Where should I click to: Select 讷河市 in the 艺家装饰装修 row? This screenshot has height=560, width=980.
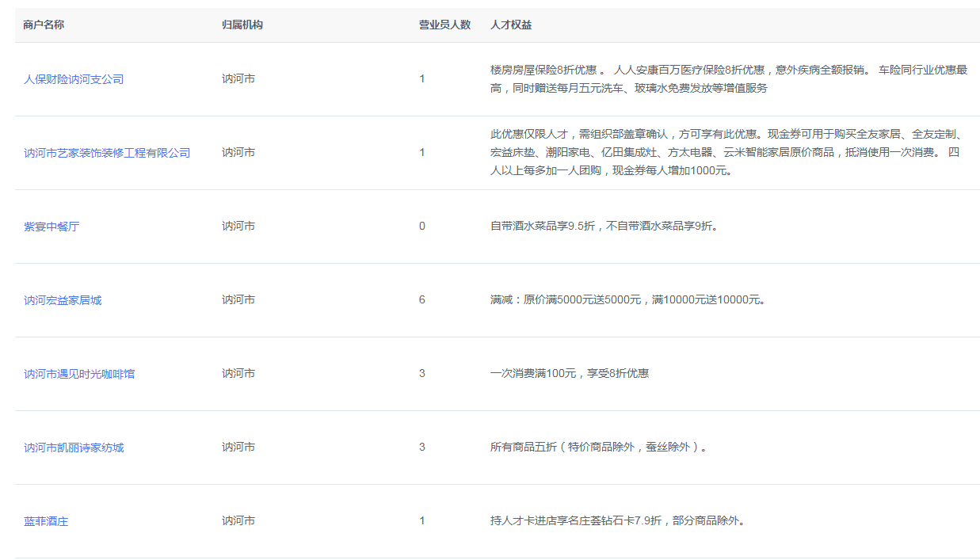point(238,152)
